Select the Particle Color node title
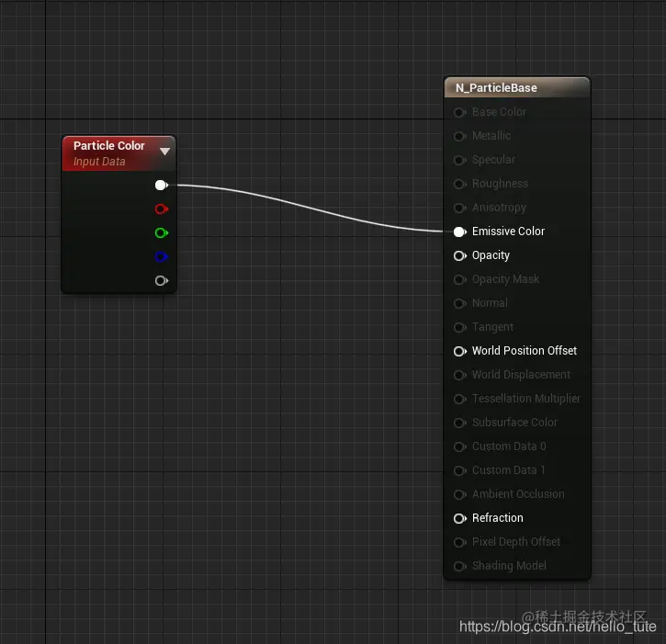 click(109, 146)
